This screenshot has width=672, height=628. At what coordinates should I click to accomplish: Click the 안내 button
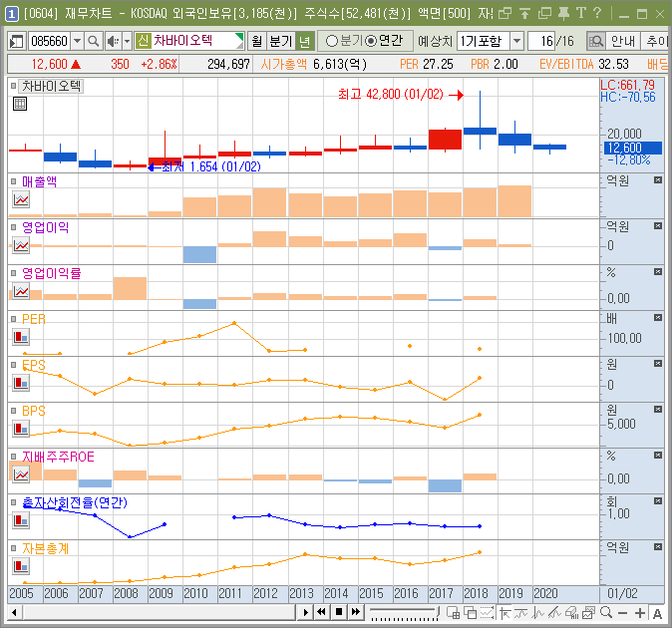pyautogui.click(x=623, y=41)
